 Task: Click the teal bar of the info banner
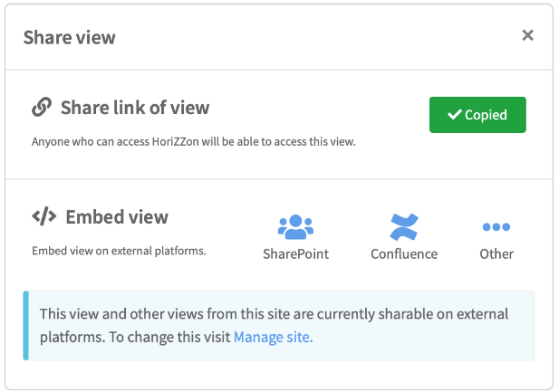[x=25, y=325]
